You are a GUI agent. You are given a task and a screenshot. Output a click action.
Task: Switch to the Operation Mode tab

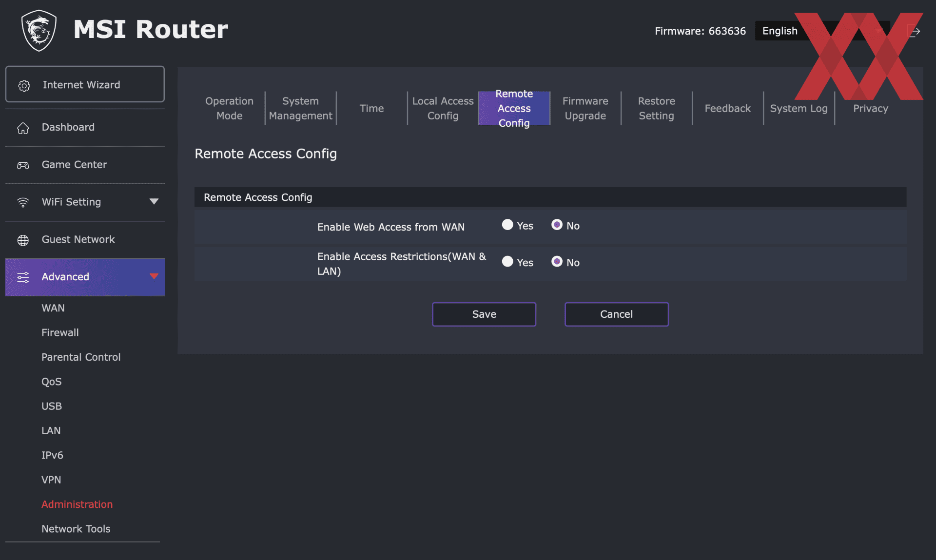[x=229, y=108]
